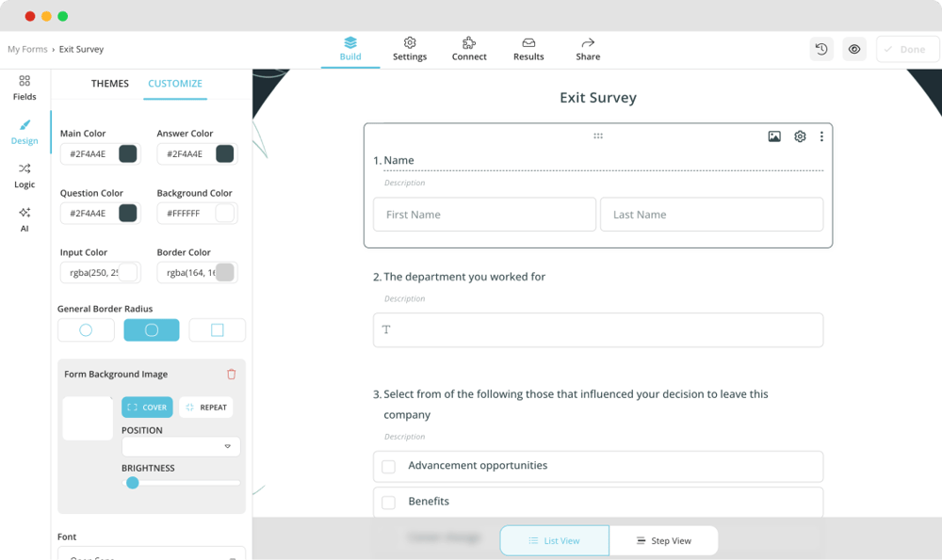The width and height of the screenshot is (942, 560).
Task: Open the Logic sidebar panel
Action: coord(24,175)
